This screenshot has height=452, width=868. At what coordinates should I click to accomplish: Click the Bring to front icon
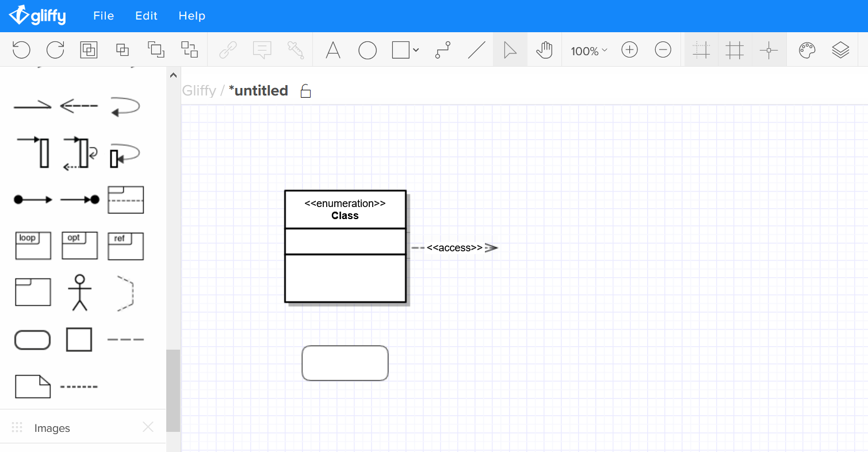156,49
